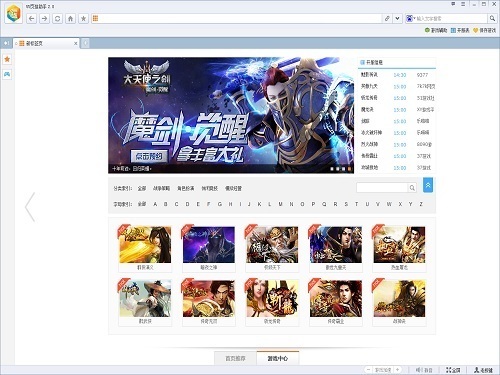Close the current tab with its X
500x375 pixels.
click(76, 43)
